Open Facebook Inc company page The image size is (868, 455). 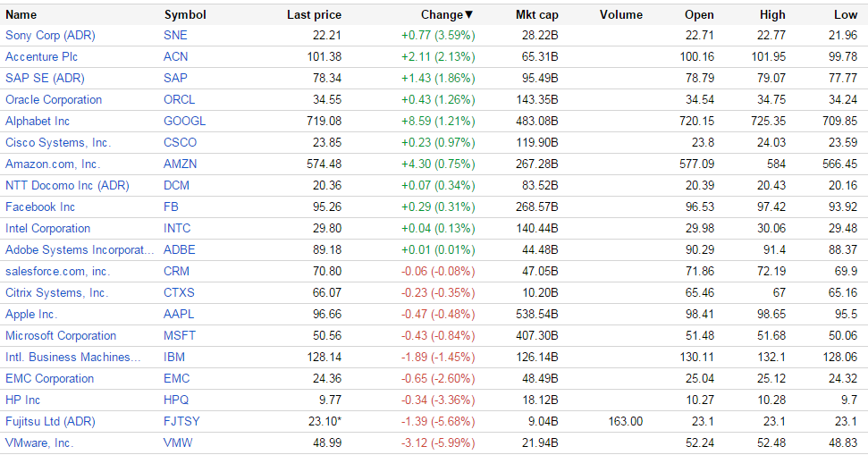point(40,206)
